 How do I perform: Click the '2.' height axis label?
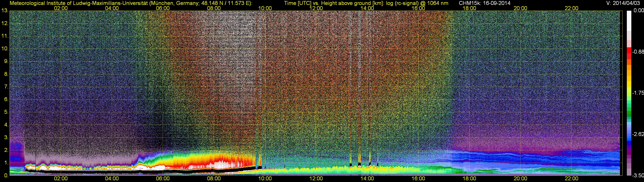pyautogui.click(x=6, y=150)
